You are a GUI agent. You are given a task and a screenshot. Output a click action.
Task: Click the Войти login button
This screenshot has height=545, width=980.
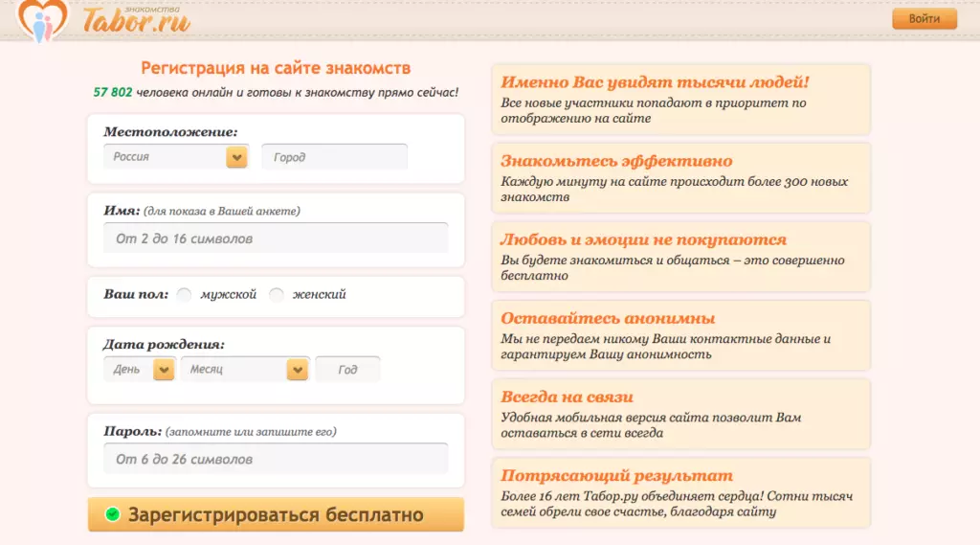(x=924, y=19)
